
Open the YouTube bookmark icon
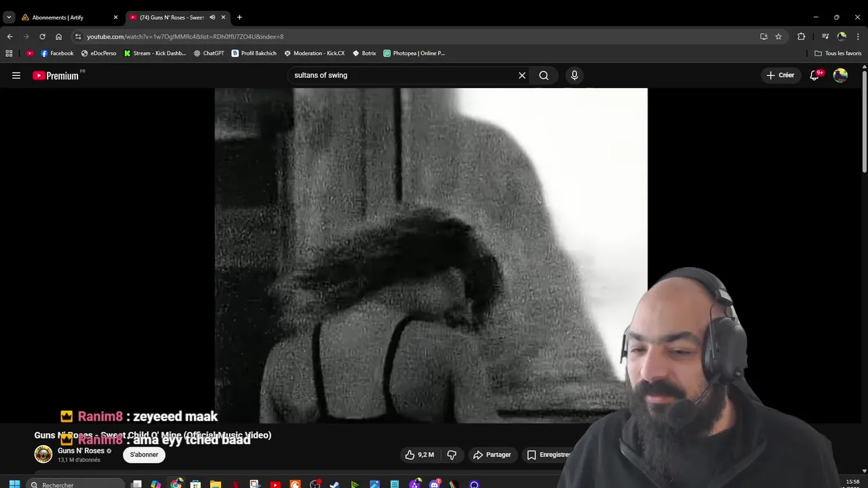[x=30, y=54]
